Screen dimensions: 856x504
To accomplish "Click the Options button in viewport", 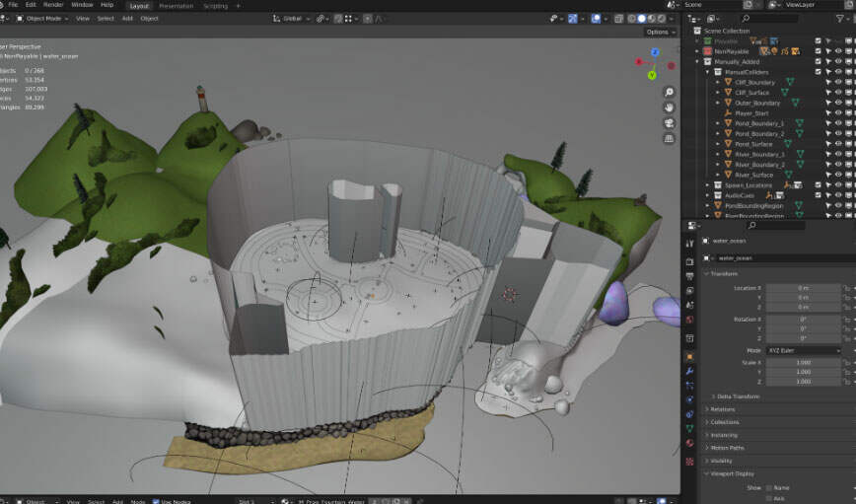I will [x=660, y=32].
